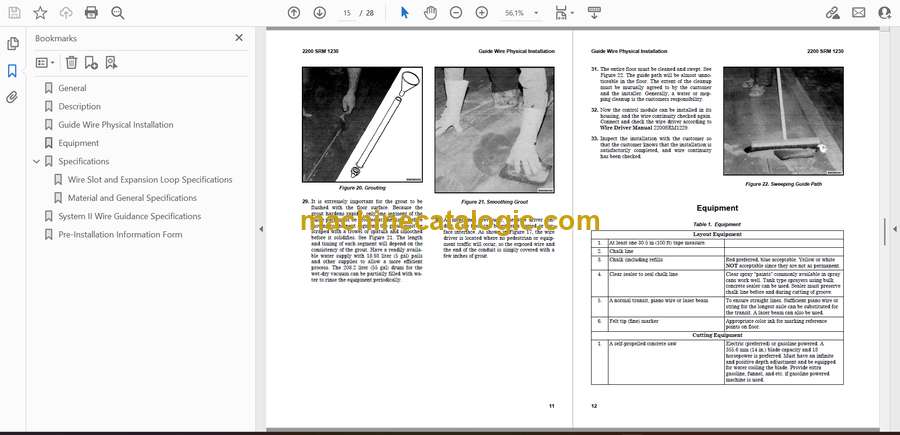Click the 'Table 1. Equipment' caption
The width and height of the screenshot is (900, 435).
coord(717,224)
